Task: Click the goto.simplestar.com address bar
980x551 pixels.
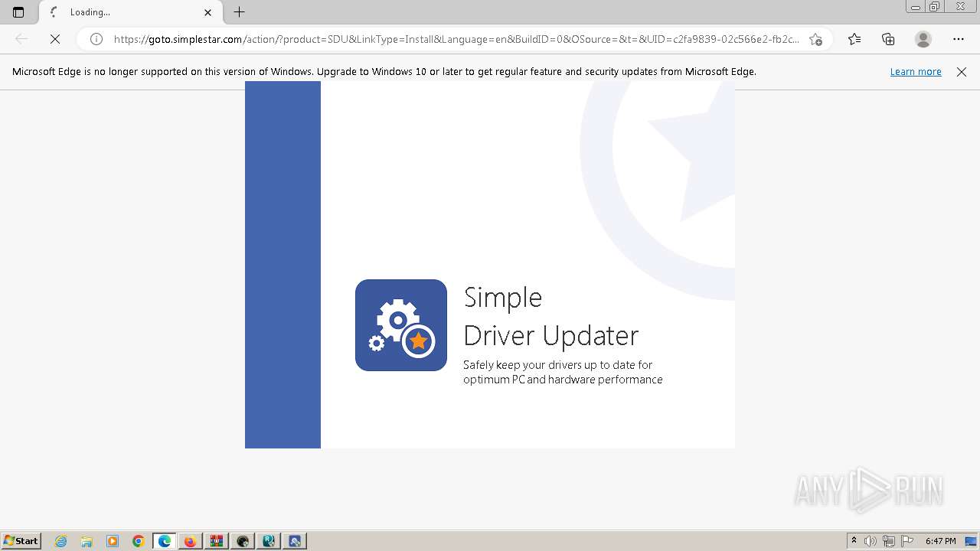Action: [456, 39]
